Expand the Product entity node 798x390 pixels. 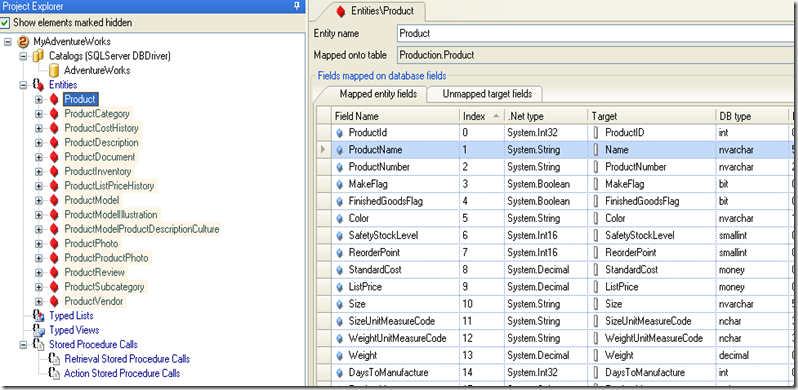pyautogui.click(x=39, y=99)
